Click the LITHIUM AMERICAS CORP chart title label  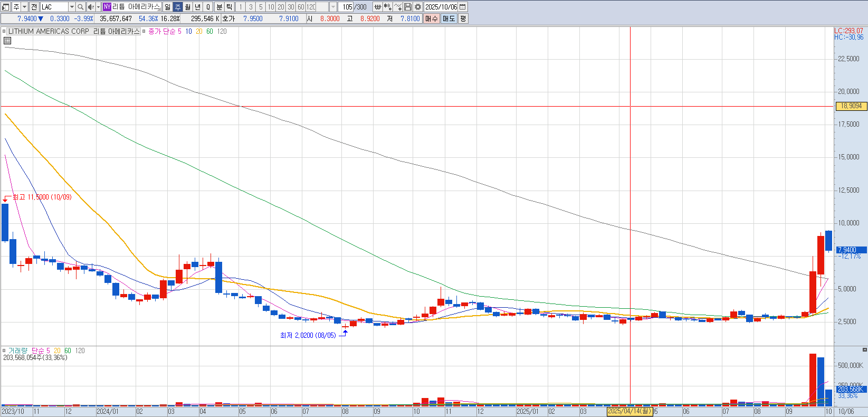click(74, 31)
